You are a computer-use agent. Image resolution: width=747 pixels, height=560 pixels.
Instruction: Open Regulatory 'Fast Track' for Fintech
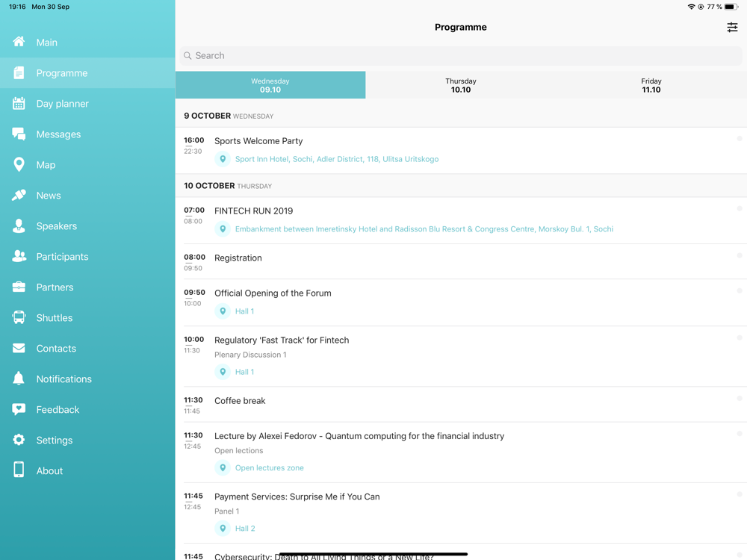tap(461, 356)
